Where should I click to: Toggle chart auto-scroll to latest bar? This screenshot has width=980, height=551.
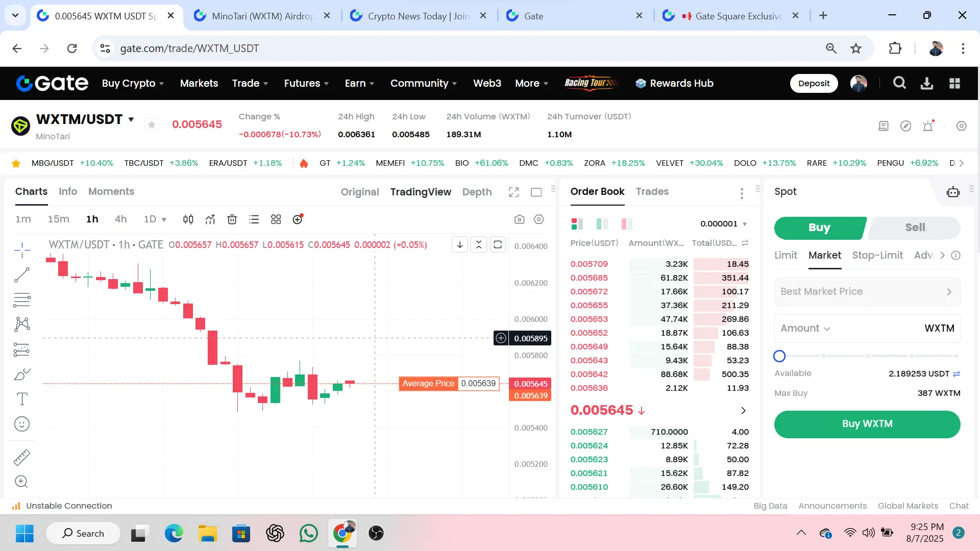point(460,245)
